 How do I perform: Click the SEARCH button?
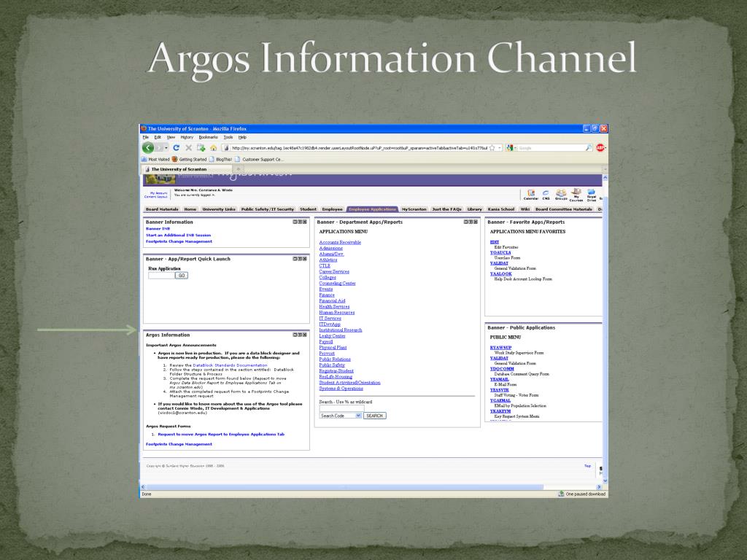(x=374, y=416)
